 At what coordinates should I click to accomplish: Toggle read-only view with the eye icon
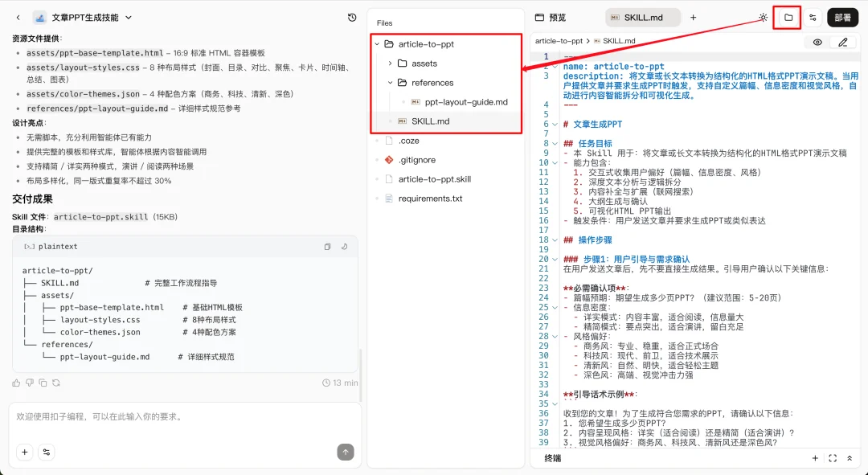click(x=817, y=42)
